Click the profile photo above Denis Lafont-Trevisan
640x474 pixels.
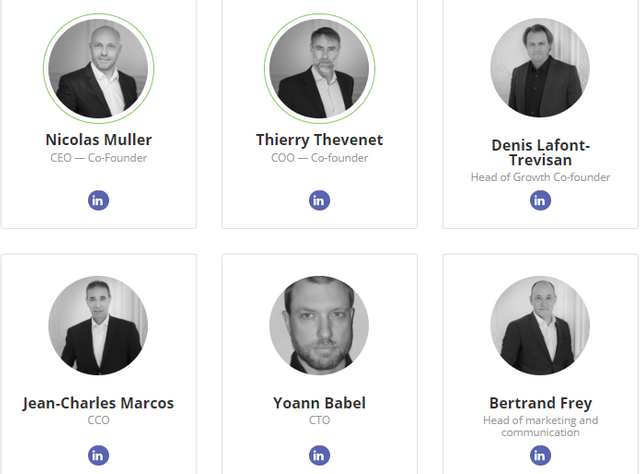[540, 68]
